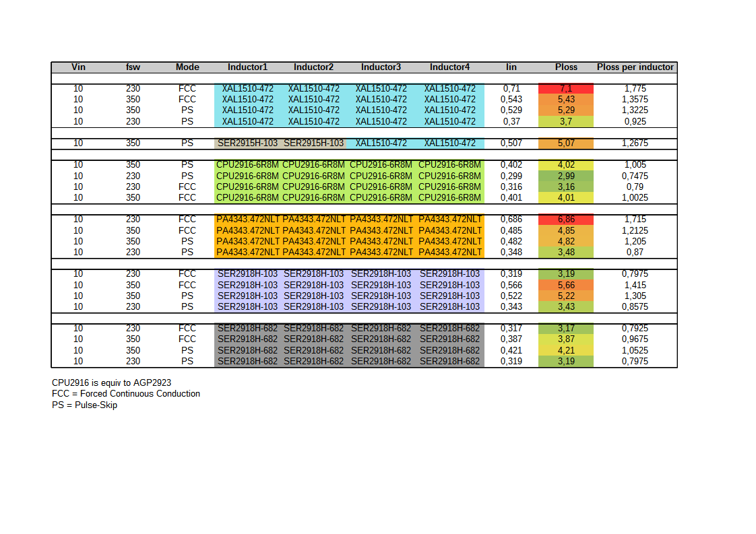
Task: Click the Mode column header
Action: pos(187,67)
